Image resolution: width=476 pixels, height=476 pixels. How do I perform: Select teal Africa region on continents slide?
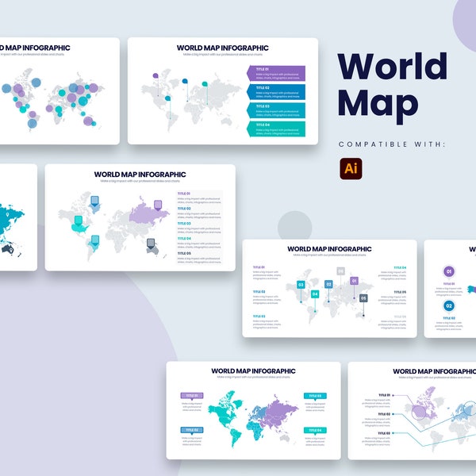256,430
